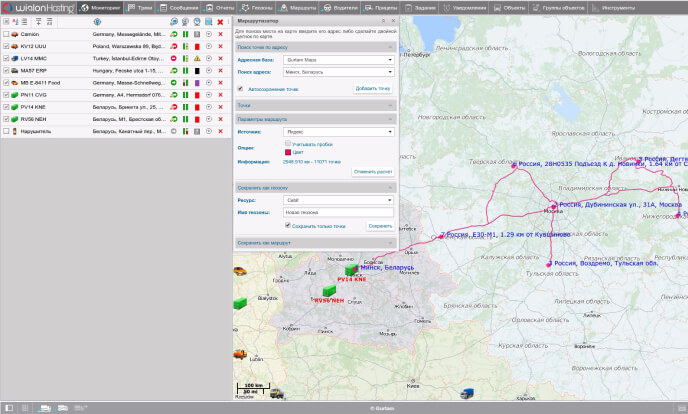Click the red stop state icon for LV14 MMC
This screenshot has width=688, height=414.
coord(174,58)
